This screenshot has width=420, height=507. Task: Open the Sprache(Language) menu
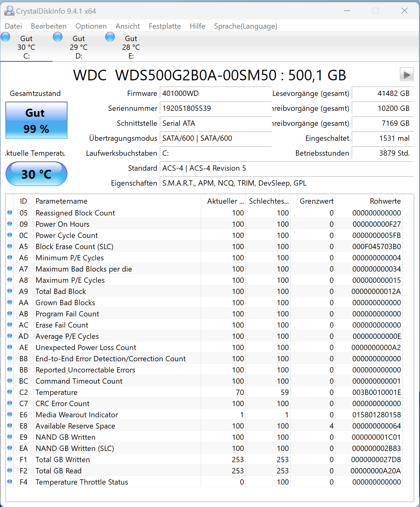tap(246, 26)
